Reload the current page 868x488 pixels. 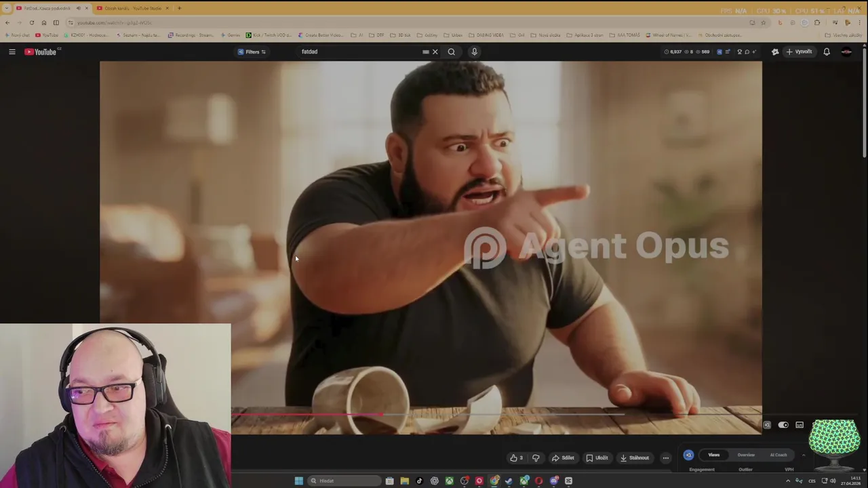pyautogui.click(x=31, y=22)
